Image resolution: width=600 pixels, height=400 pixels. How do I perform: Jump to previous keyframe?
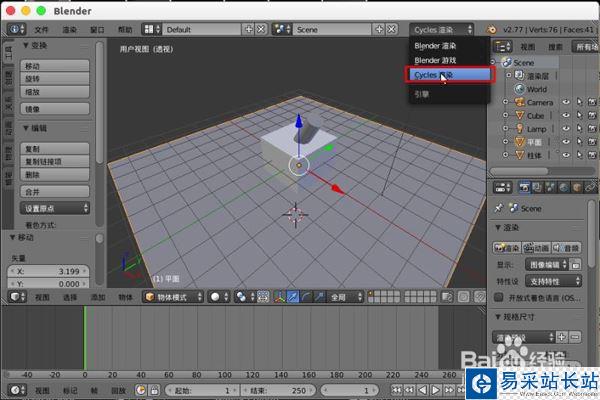click(409, 390)
